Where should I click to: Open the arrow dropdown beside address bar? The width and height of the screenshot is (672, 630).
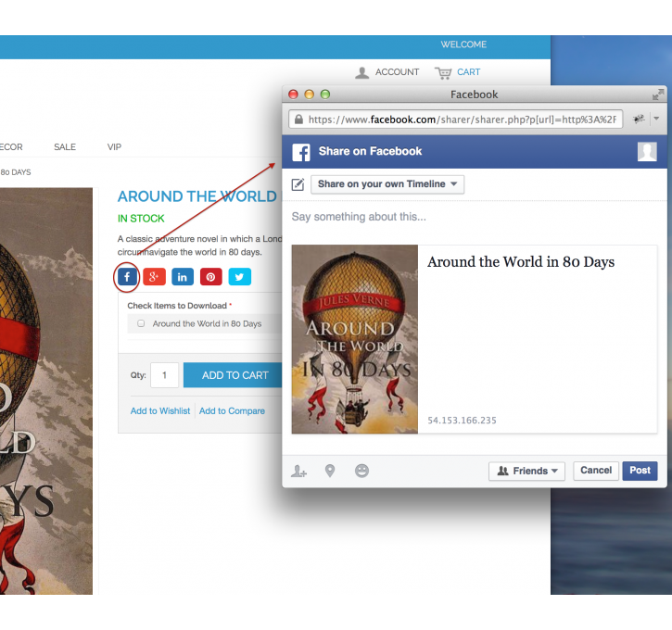pyautogui.click(x=656, y=119)
